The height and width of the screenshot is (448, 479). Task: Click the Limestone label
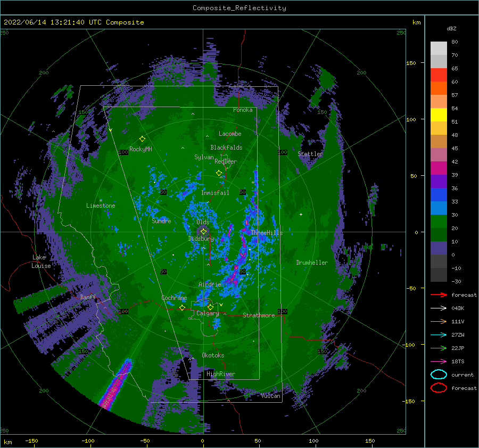[101, 206]
